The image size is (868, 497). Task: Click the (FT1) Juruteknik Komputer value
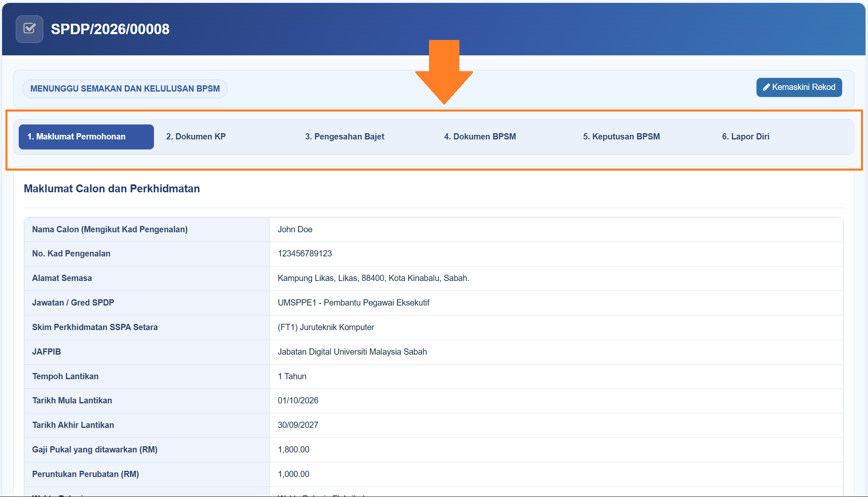point(326,327)
